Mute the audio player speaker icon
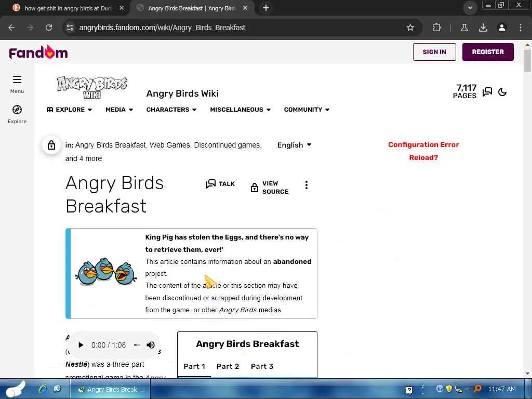 pos(151,345)
